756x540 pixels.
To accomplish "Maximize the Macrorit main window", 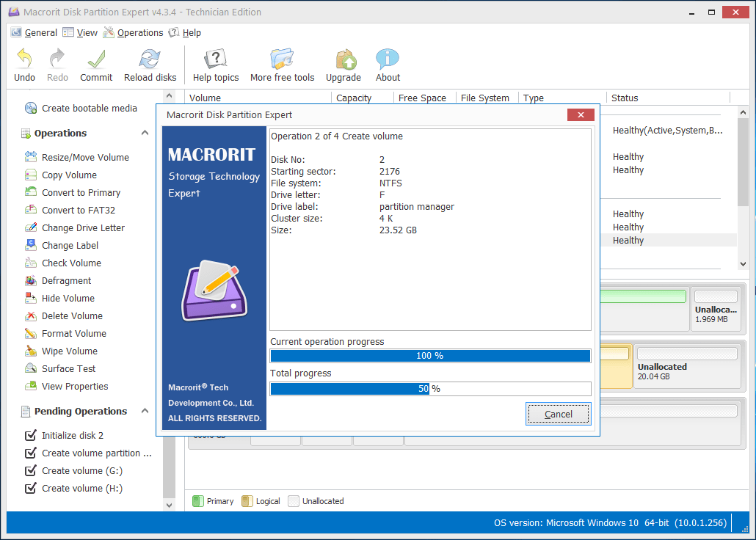I will coord(711,12).
